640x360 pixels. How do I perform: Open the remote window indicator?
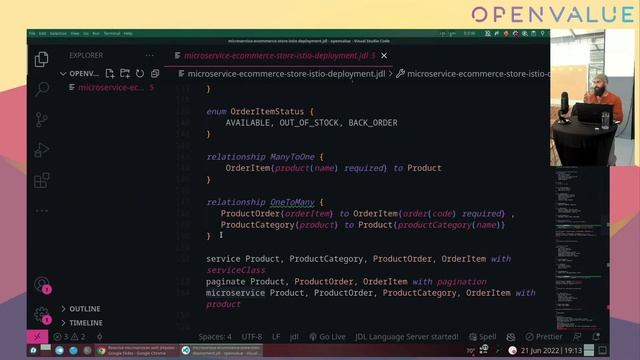(x=37, y=337)
